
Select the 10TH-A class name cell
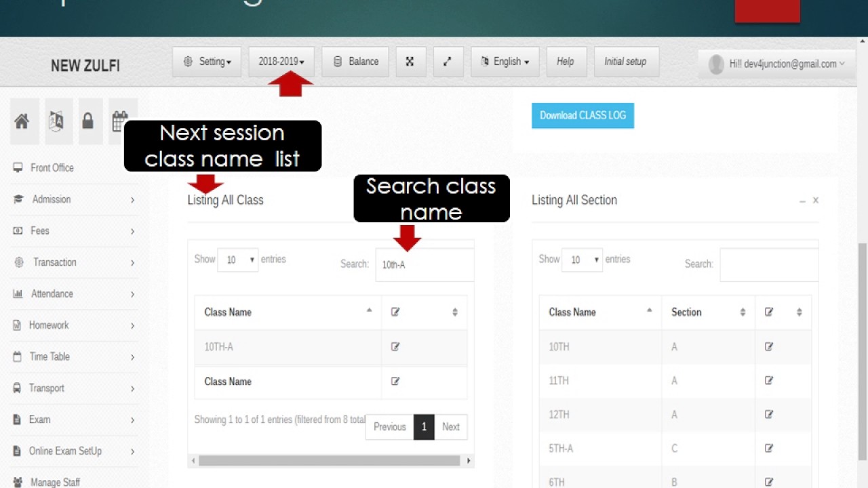click(288, 347)
